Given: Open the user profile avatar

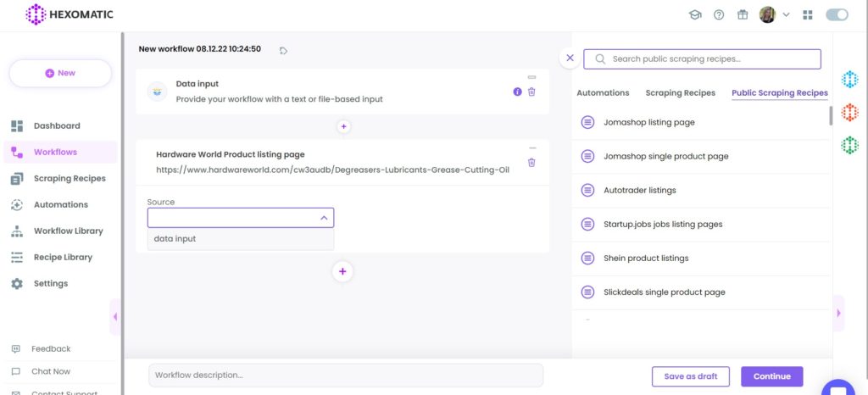Looking at the screenshot, I should [x=767, y=15].
